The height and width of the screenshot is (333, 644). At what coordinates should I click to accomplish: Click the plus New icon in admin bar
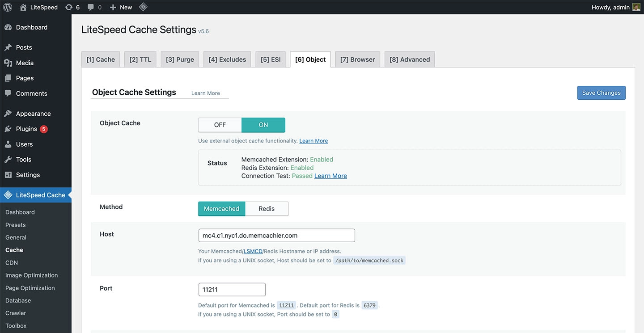pyautogui.click(x=113, y=7)
